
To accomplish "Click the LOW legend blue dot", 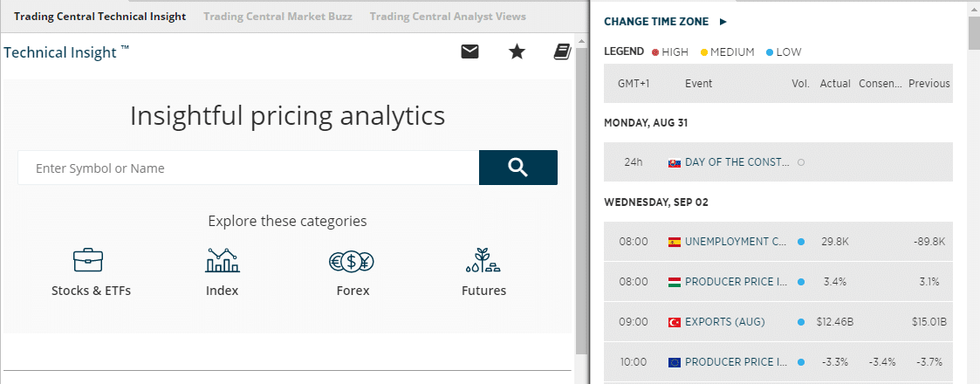I will pyautogui.click(x=770, y=52).
